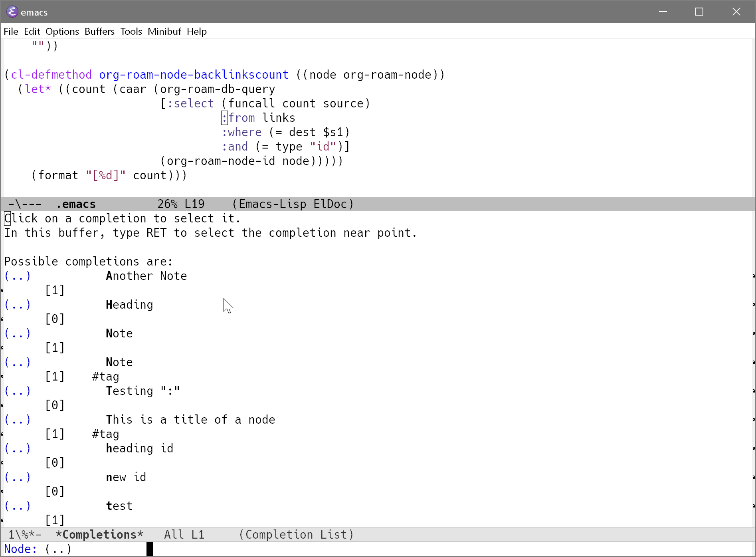The height and width of the screenshot is (557, 756).
Task: Click the *Completions* mode line label
Action: (99, 535)
